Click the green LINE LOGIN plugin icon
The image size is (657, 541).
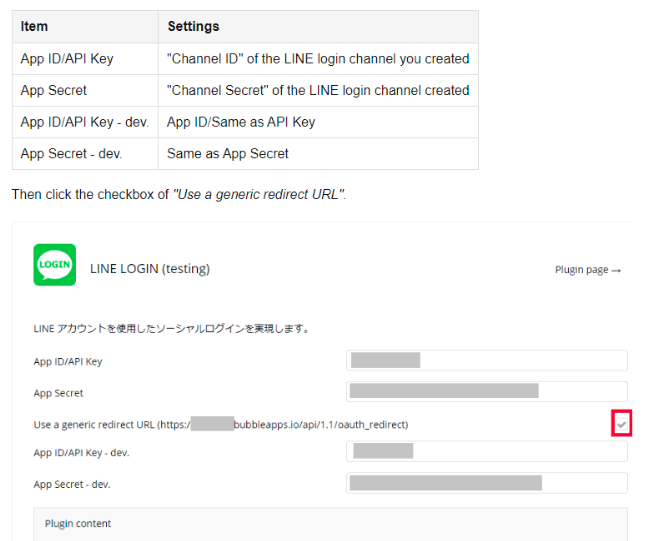point(54,265)
